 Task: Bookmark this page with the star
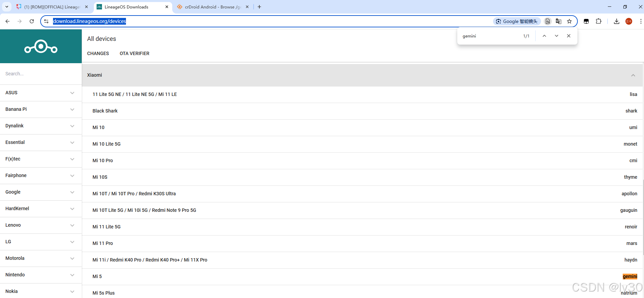pos(569,21)
